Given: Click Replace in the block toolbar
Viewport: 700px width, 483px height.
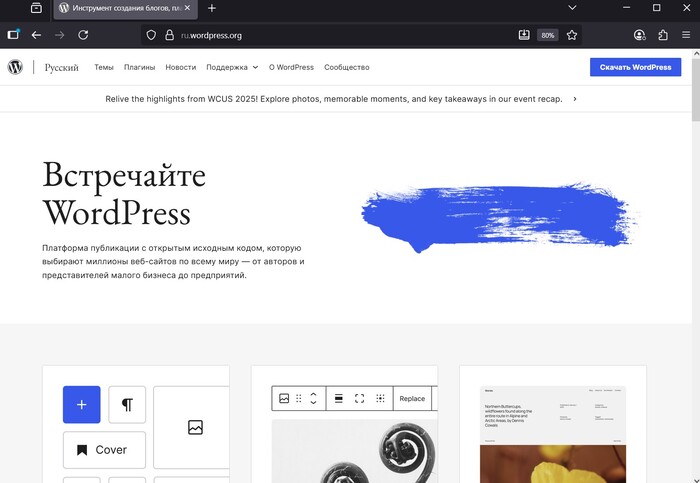Looking at the screenshot, I should click(412, 398).
